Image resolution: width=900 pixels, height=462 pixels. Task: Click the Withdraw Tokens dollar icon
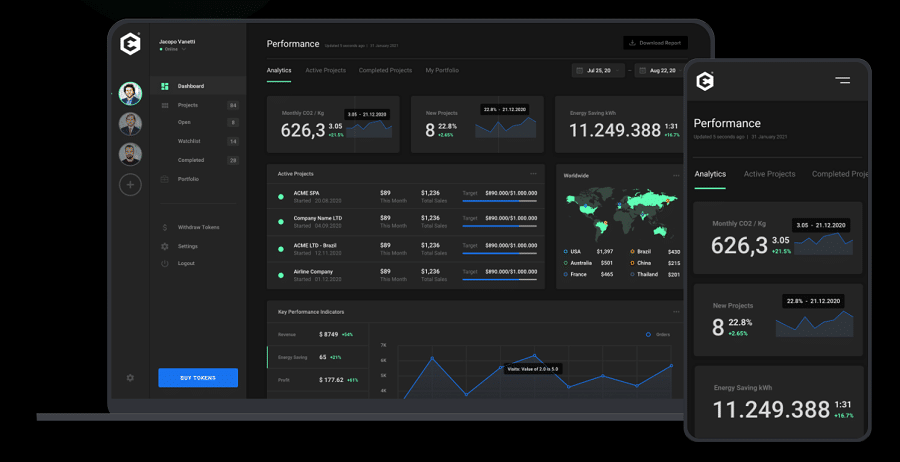click(x=165, y=227)
